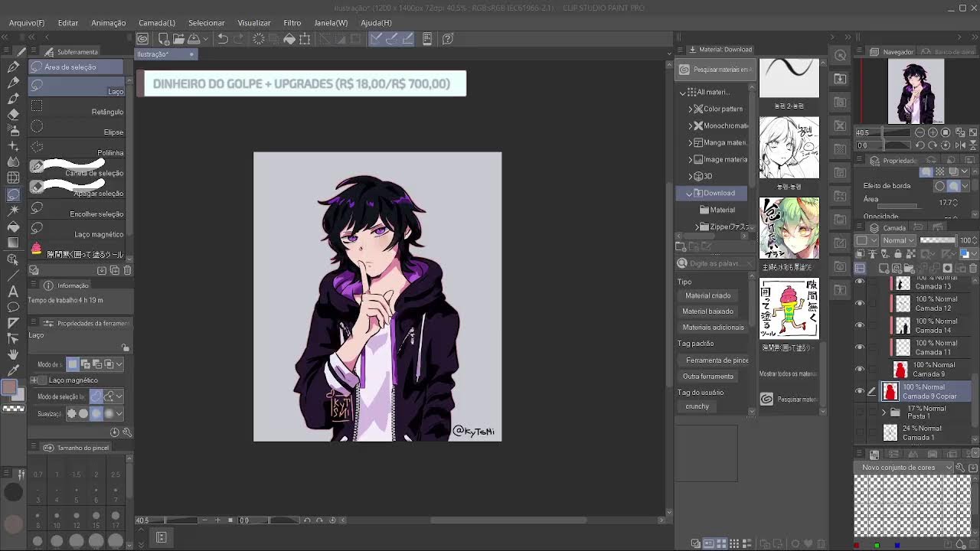Adjust the layer opacity slider
Viewport: 980px width, 551px height.
point(938,240)
